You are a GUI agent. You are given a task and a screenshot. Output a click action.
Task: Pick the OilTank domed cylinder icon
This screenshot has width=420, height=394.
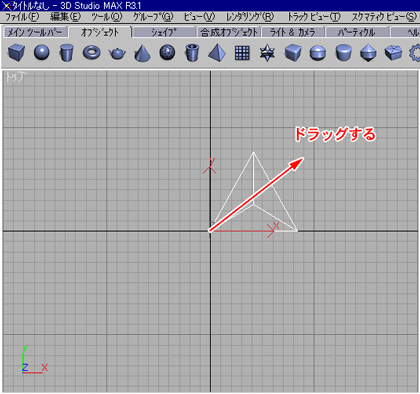pyautogui.click(x=318, y=53)
